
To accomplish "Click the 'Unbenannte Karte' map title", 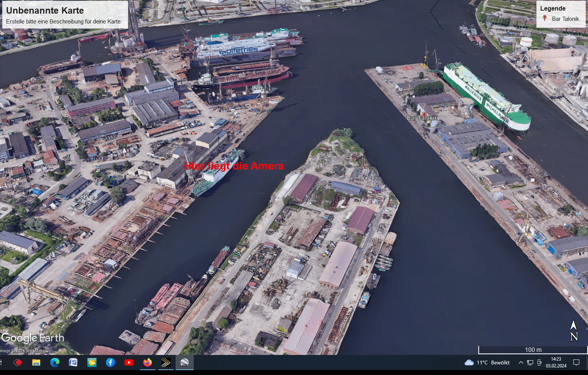I will pos(45,11).
